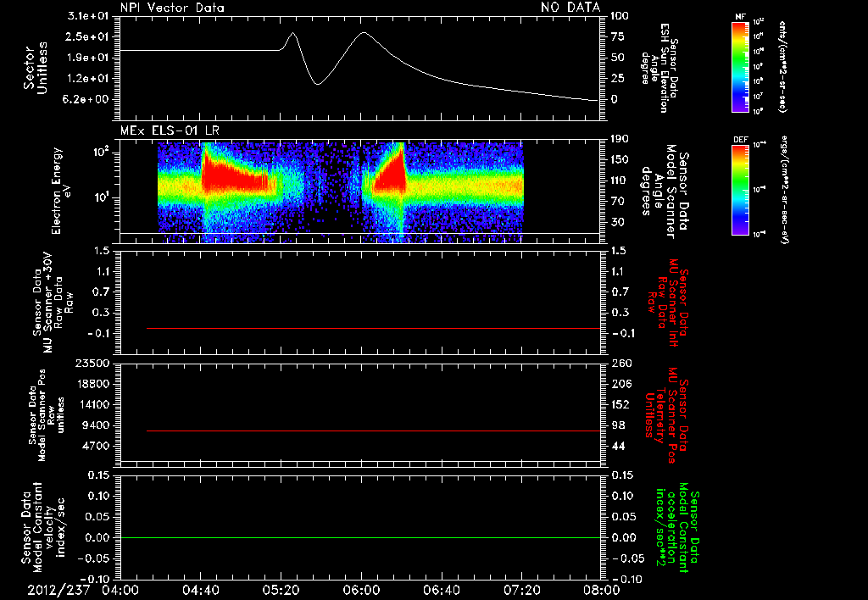Click the '4700' axis value
Screen dimensions: 868x600
97,447
